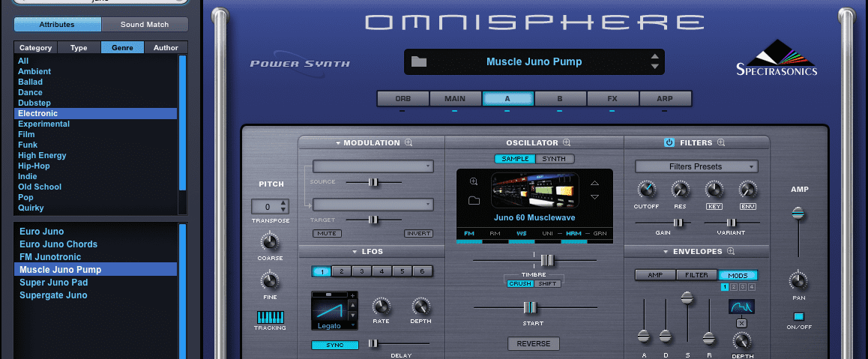The width and height of the screenshot is (868, 359).
Task: Collapse the Modulation section triangle
Action: (338, 143)
